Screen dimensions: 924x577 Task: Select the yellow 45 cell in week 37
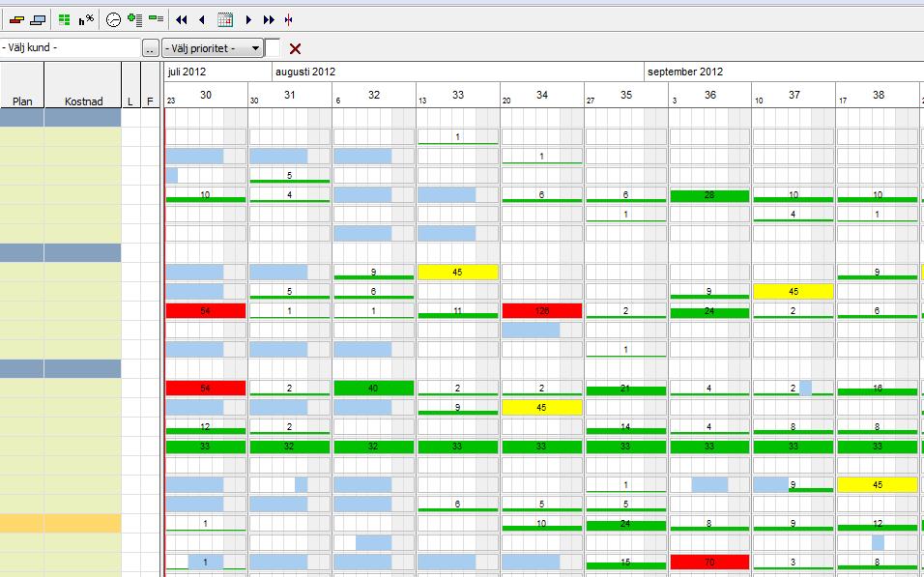click(794, 291)
